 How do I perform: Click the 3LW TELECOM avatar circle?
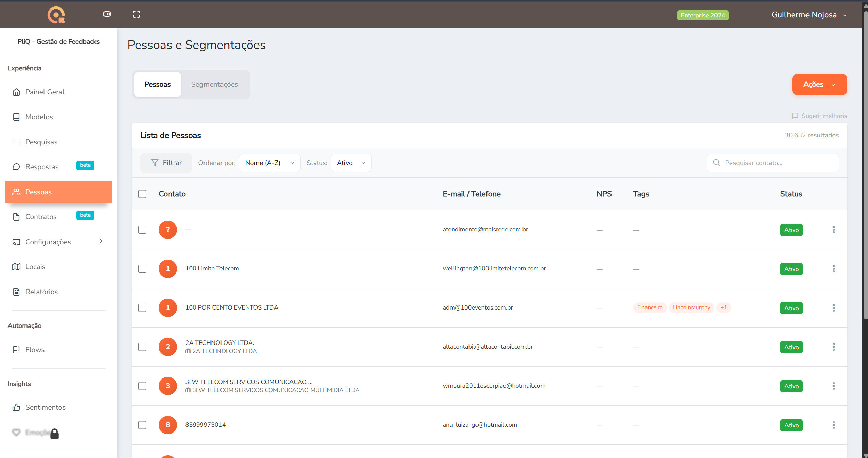pos(168,386)
